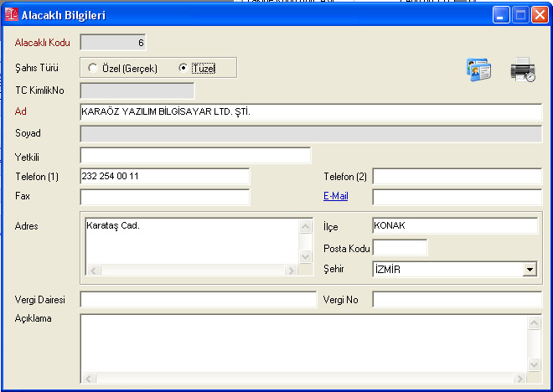Click the Telefon (2) field
The width and height of the screenshot is (553, 392).
point(457,176)
